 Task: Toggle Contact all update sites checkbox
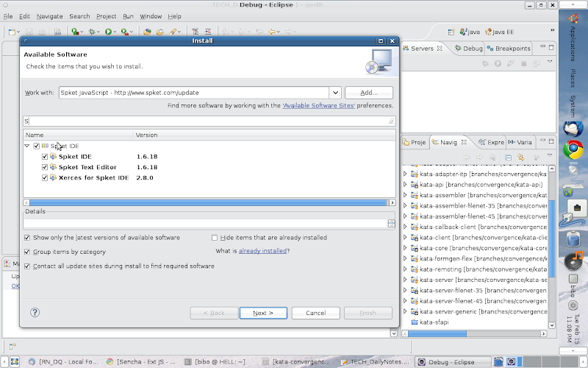27,266
